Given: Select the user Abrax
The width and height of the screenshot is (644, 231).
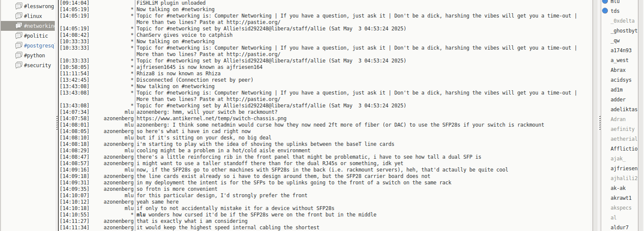Looking at the screenshot, I should (618, 70).
